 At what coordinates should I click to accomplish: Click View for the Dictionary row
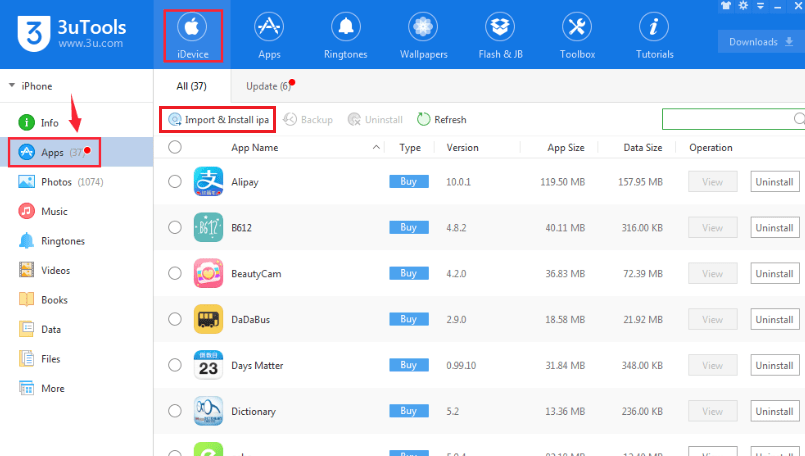pyautogui.click(x=713, y=411)
